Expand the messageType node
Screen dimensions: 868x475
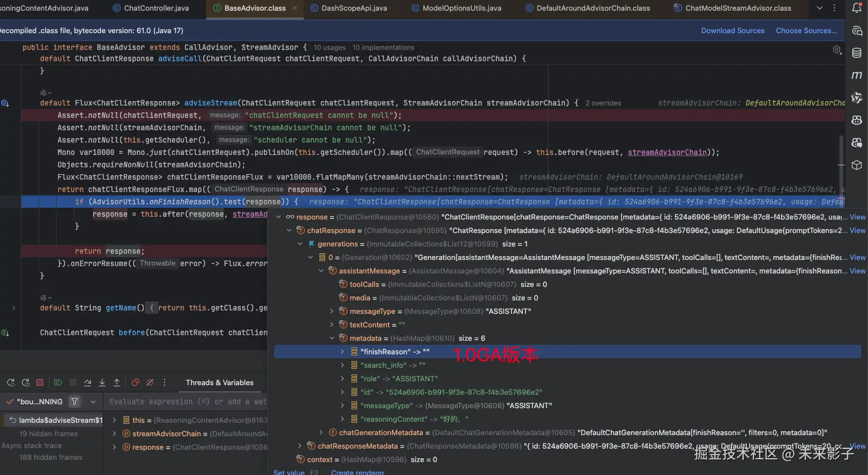point(332,312)
